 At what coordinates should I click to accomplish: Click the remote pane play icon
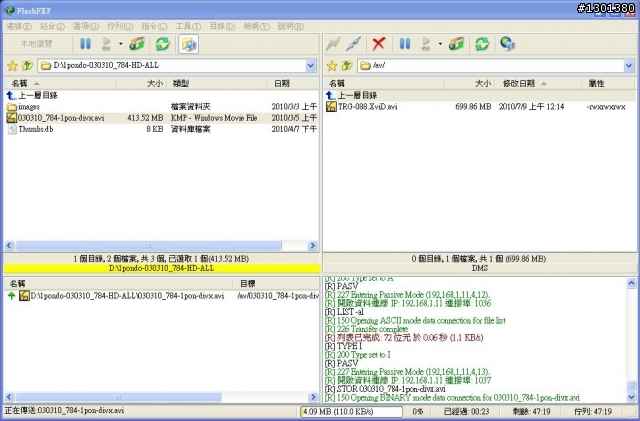[426, 44]
